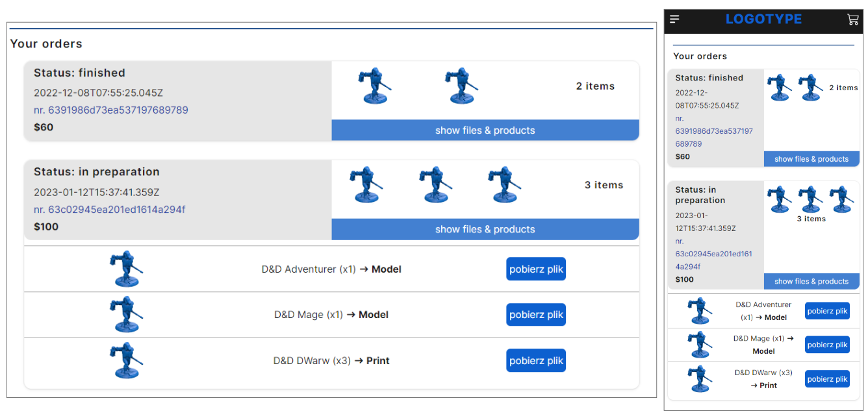Open the hamburger menu in the mobile header
The width and height of the screenshot is (868, 418).
pos(674,19)
